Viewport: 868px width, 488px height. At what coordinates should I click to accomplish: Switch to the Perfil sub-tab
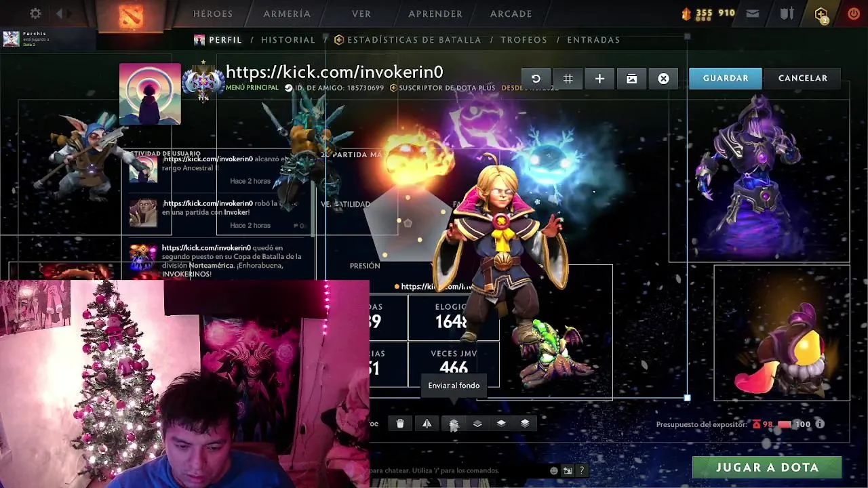(x=225, y=40)
